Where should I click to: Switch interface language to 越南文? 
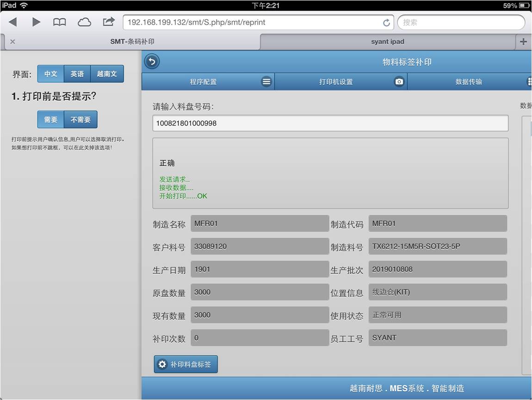tap(107, 74)
